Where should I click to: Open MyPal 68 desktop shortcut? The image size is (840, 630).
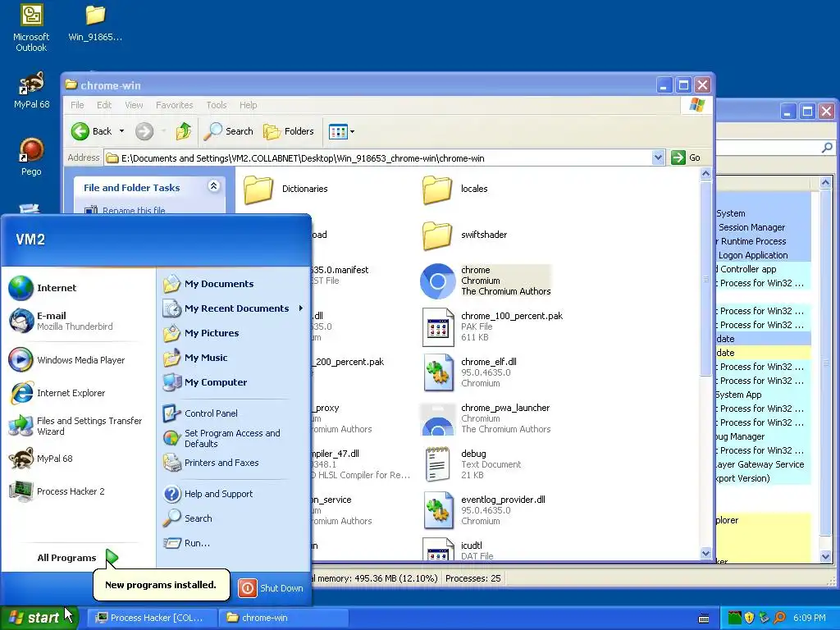31,90
